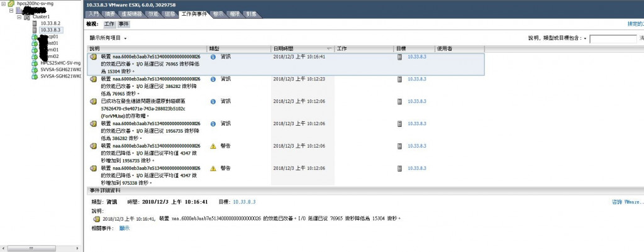Click the 詢問 VMware link
Viewport: 644px width, 252px height.
click(628, 202)
